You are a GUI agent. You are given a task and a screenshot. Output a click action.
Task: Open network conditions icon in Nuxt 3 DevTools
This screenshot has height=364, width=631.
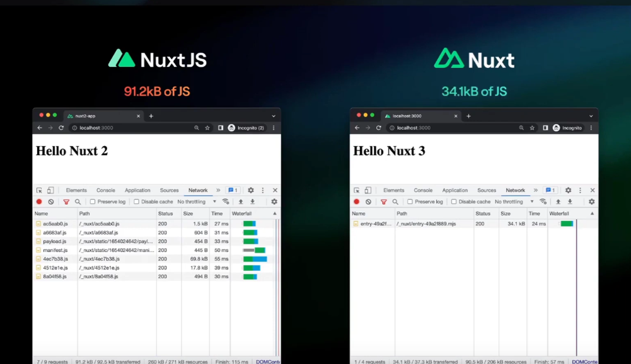pyautogui.click(x=543, y=202)
